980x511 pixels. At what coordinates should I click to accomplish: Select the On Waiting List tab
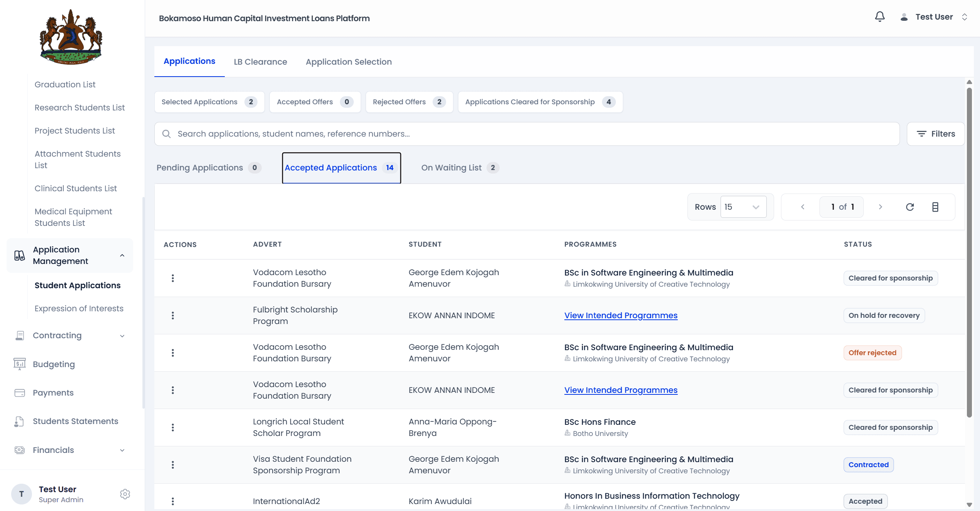460,168
